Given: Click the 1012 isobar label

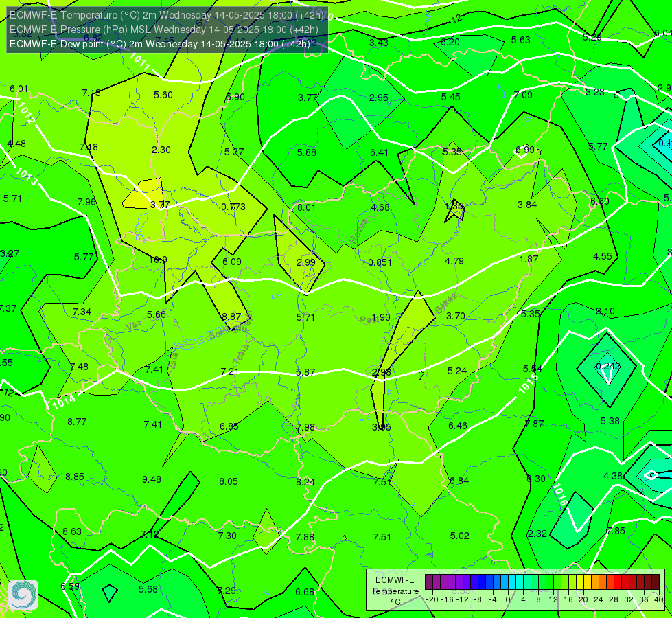Looking at the screenshot, I should click(x=26, y=113).
